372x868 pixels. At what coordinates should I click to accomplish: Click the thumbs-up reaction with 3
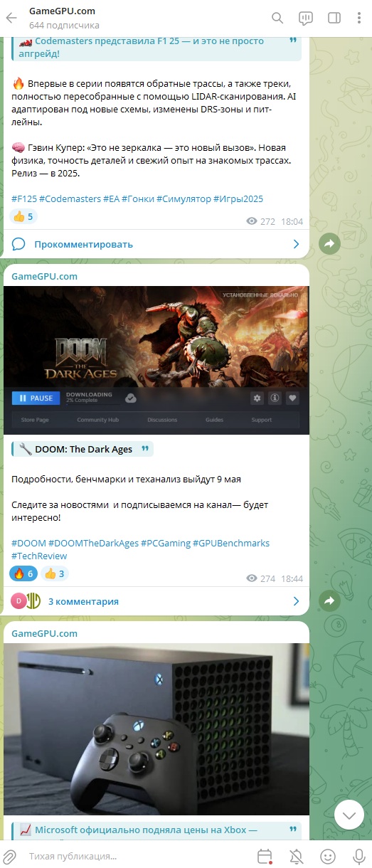(x=54, y=573)
